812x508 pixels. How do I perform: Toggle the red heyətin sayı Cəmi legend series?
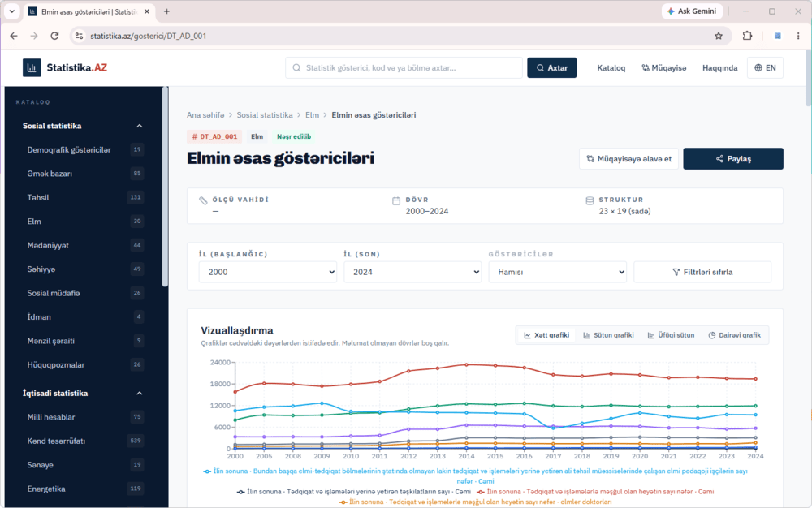pos(595,492)
